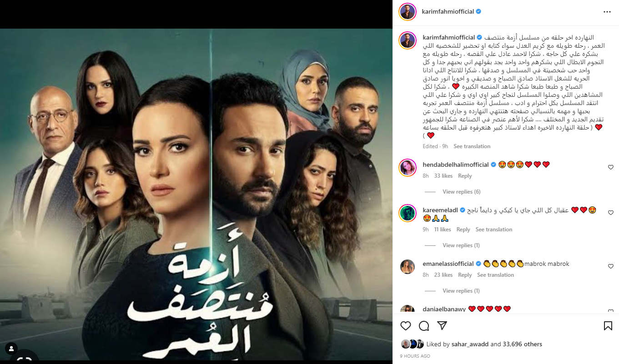Viewport: 619px width, 364px height.
Task: Open the three-dot more options menu
Action: tap(607, 11)
